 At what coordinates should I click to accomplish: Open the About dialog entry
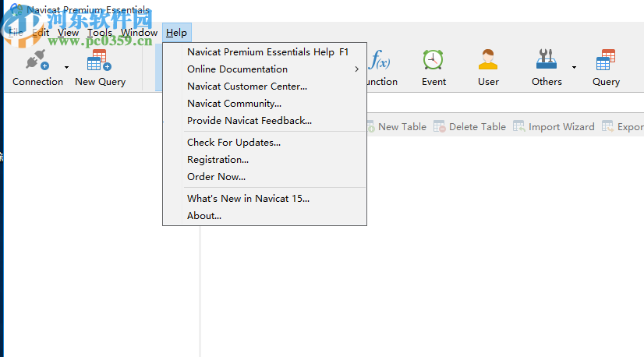(x=264, y=216)
